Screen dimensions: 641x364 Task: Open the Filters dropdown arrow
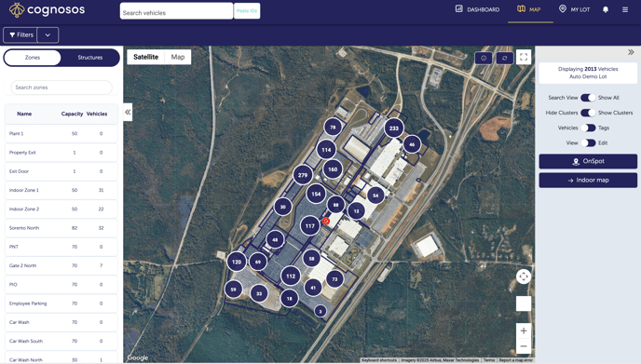pyautogui.click(x=48, y=35)
